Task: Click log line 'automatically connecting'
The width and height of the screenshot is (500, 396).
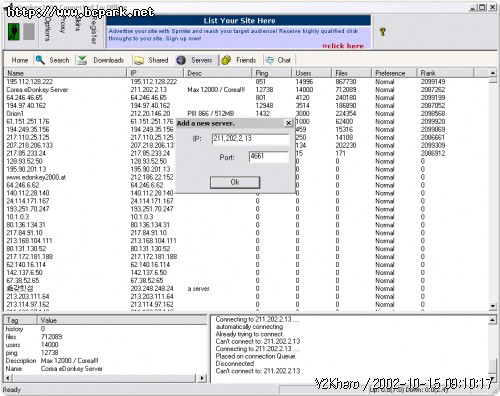Action: coord(249,327)
